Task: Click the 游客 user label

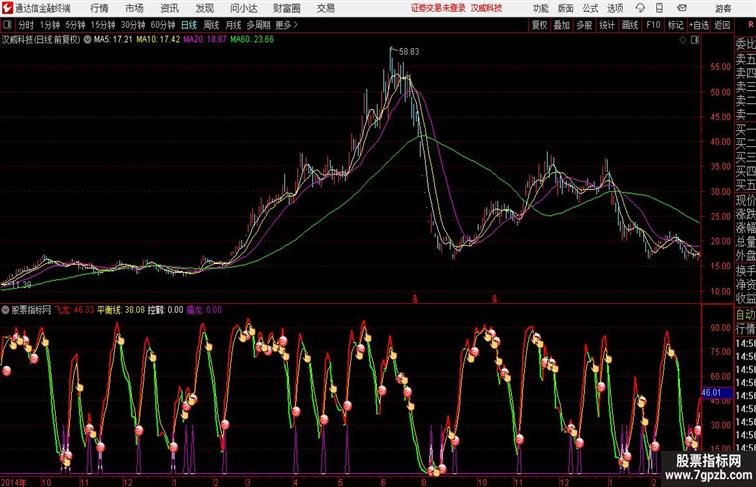Action: (723, 8)
